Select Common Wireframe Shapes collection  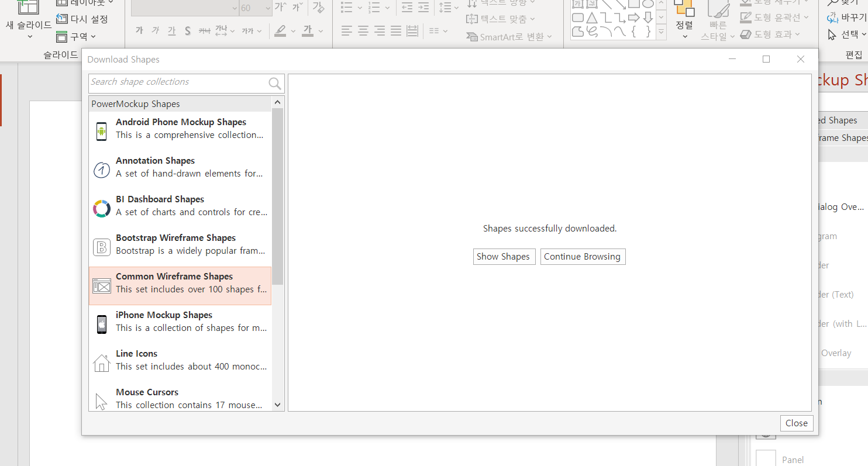point(180,286)
